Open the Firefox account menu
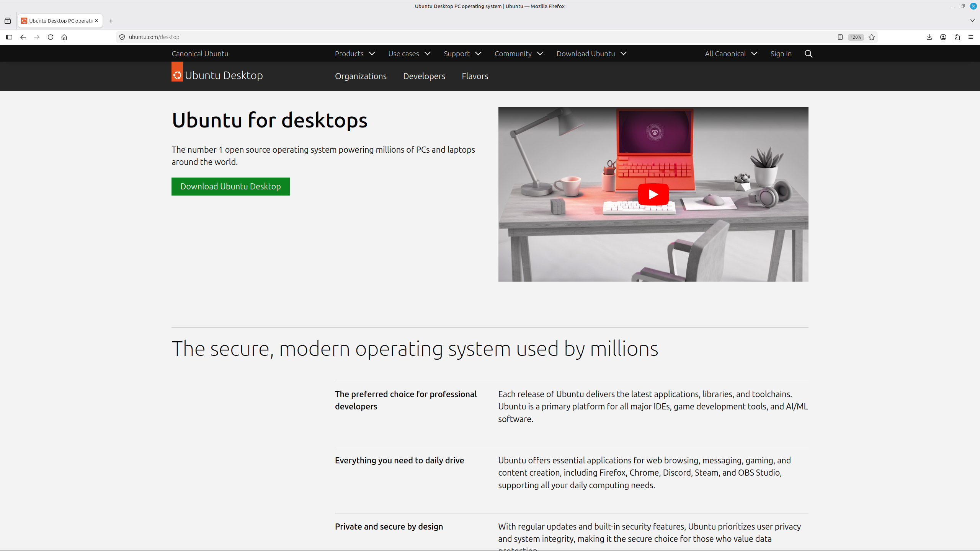The width and height of the screenshot is (980, 551). [x=943, y=37]
